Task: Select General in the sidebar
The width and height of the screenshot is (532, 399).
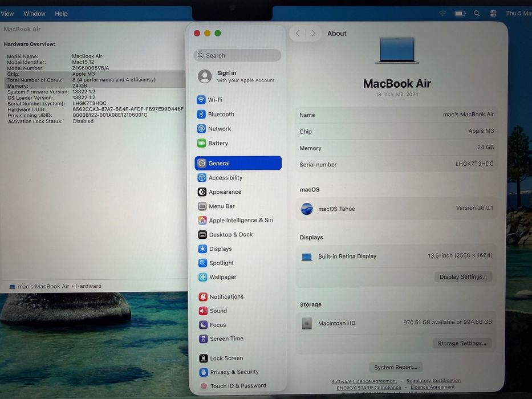Action: click(x=238, y=163)
